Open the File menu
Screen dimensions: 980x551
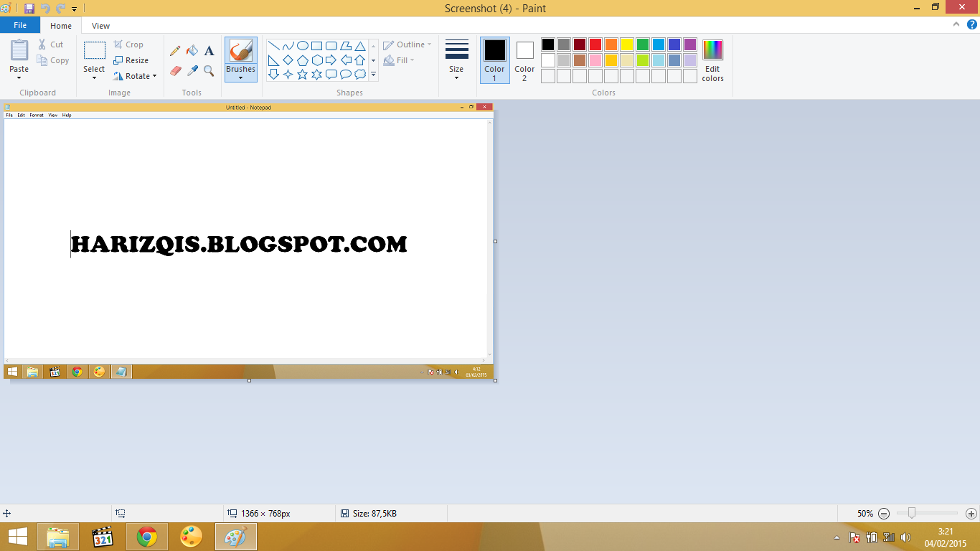click(x=19, y=24)
